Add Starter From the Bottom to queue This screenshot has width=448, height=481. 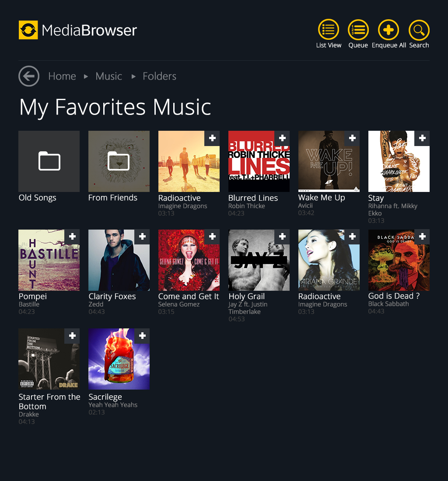click(x=72, y=336)
